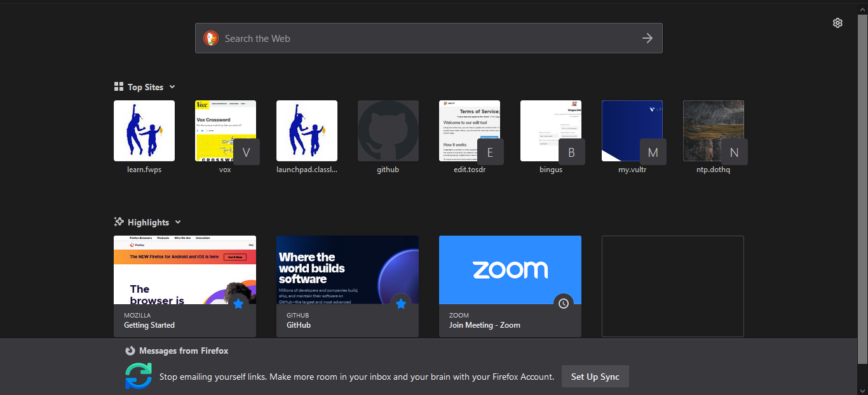
Task: Open the my.vultr top site tile
Action: pyautogui.click(x=632, y=131)
